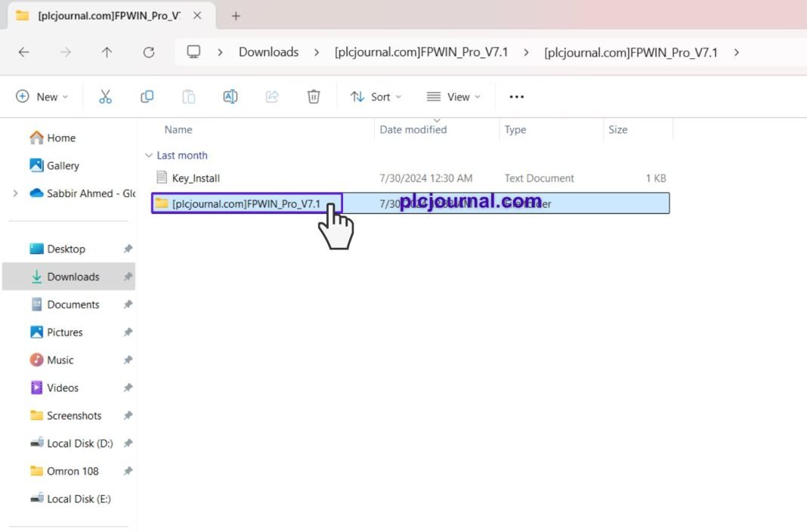This screenshot has width=807, height=532.
Task: Expand the Sabbir Ahmed cloud tree node
Action: click(x=15, y=193)
